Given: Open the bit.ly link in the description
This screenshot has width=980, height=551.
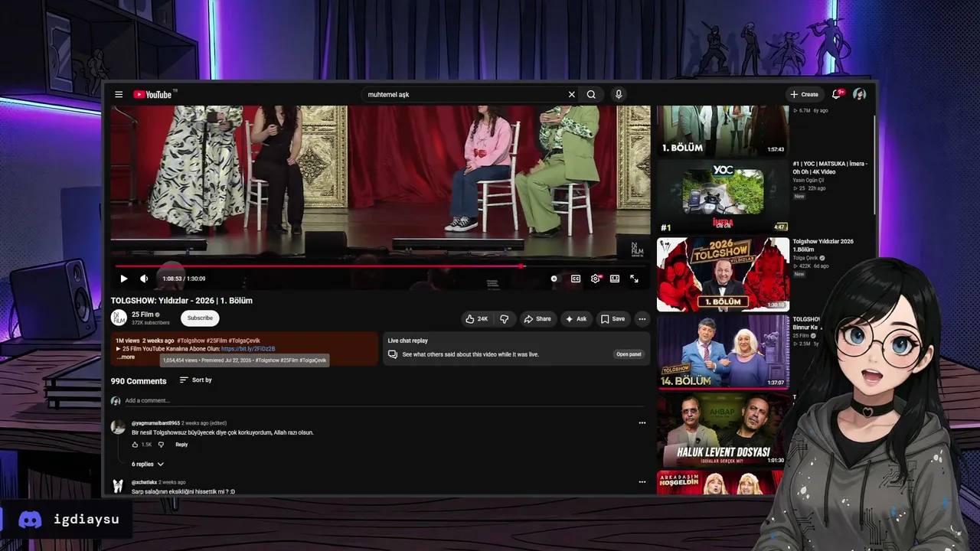Looking at the screenshot, I should click(248, 349).
